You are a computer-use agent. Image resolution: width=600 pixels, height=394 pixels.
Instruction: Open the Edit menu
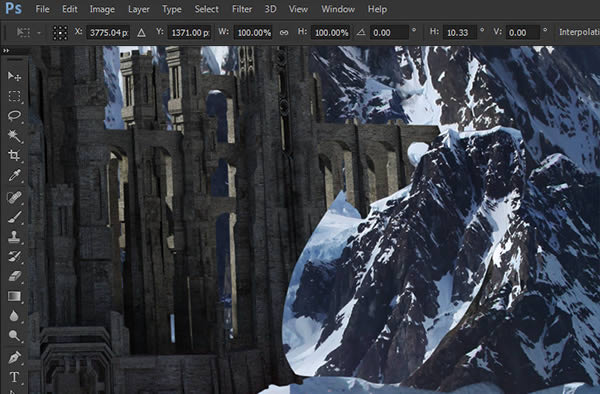tap(70, 9)
